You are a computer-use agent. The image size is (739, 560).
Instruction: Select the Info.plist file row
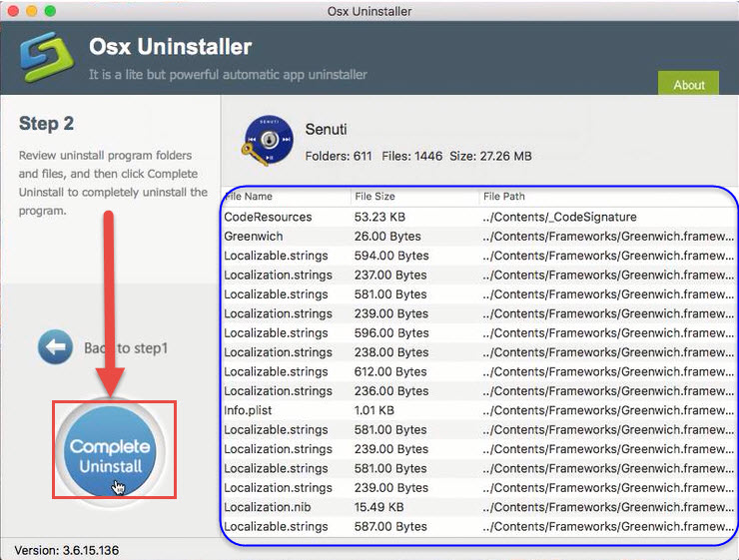point(248,410)
